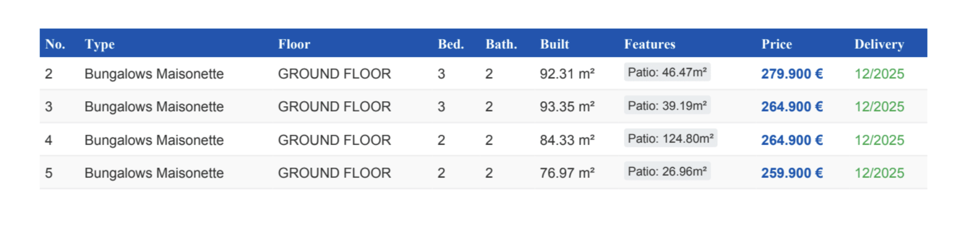Sort by the Price column header
The width and height of the screenshot is (980, 239).
pyautogui.click(x=777, y=44)
